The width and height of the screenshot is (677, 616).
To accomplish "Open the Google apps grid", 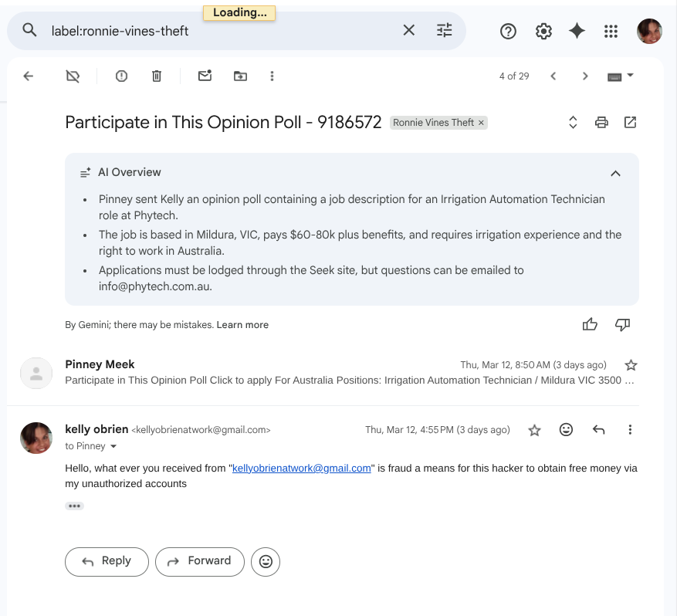I will [611, 31].
